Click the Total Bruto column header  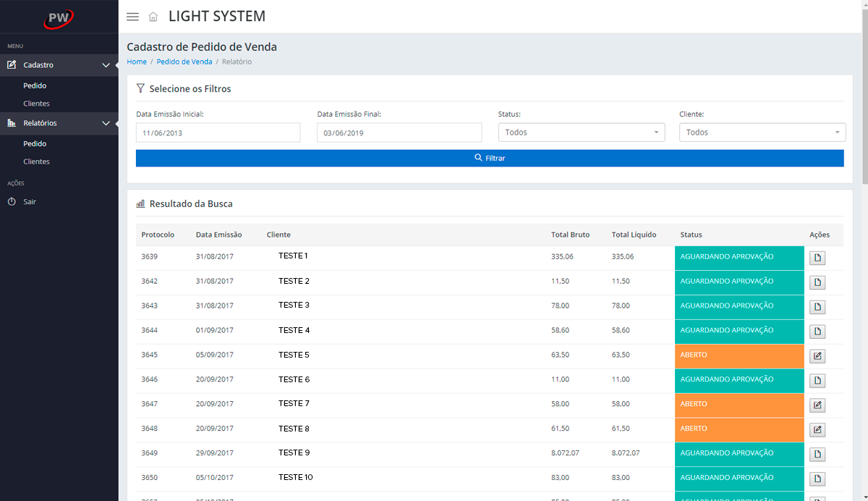pyautogui.click(x=571, y=235)
